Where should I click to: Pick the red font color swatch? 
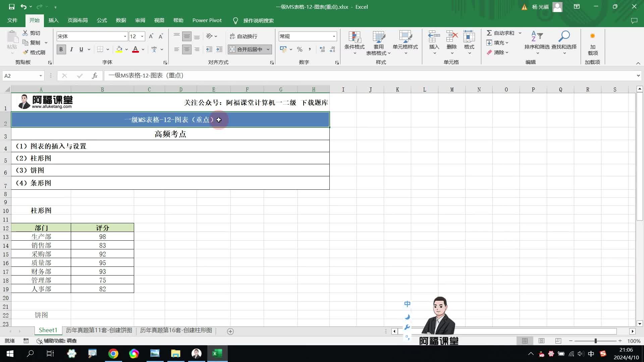(x=136, y=49)
